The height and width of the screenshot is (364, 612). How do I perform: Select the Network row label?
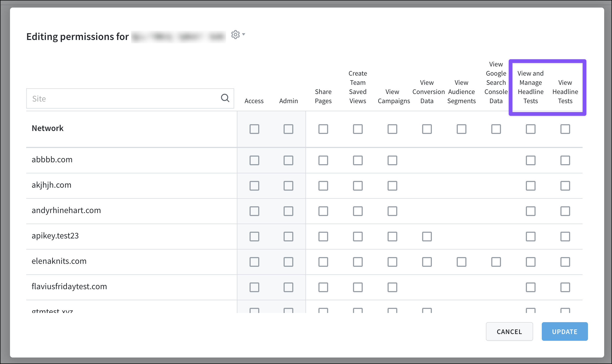[x=48, y=128]
